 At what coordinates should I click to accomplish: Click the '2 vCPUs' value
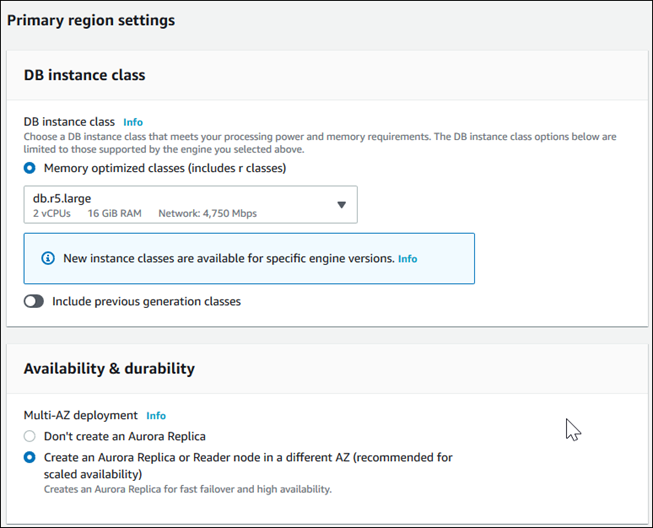coord(52,214)
